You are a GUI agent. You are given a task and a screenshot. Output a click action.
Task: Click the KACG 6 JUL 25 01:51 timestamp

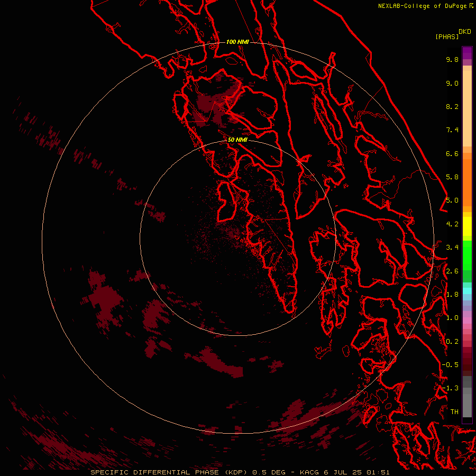(x=344, y=472)
